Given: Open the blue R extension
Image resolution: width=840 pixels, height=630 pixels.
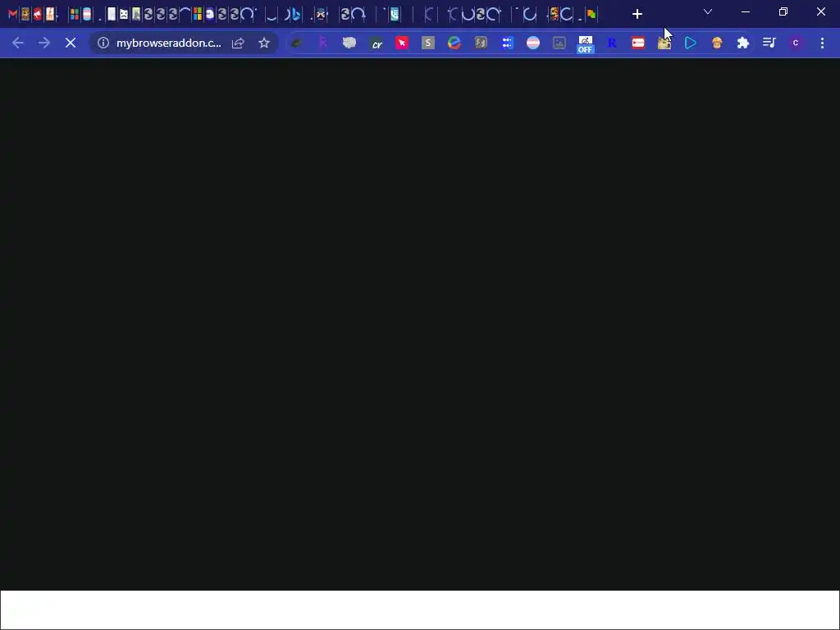Looking at the screenshot, I should click(x=612, y=43).
